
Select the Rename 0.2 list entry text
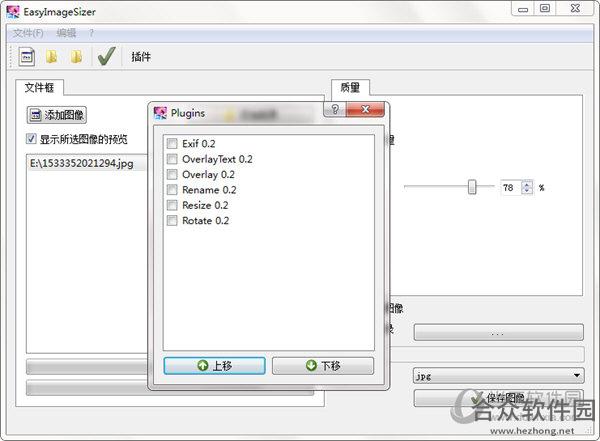[x=209, y=190]
